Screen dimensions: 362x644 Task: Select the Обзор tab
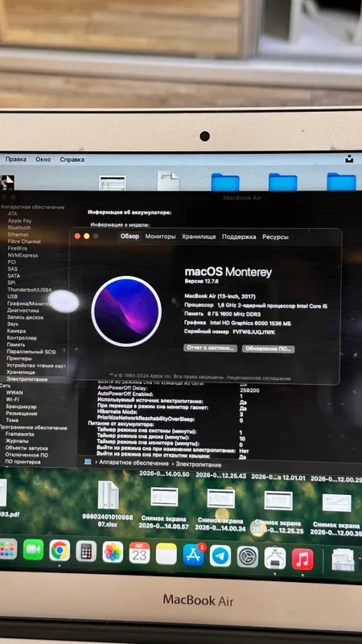click(130, 236)
